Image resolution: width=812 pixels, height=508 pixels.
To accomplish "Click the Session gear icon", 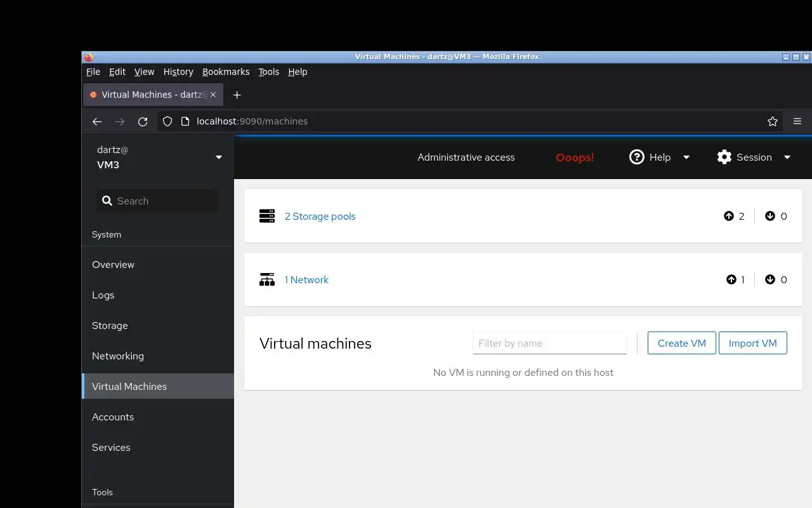I will 724,157.
